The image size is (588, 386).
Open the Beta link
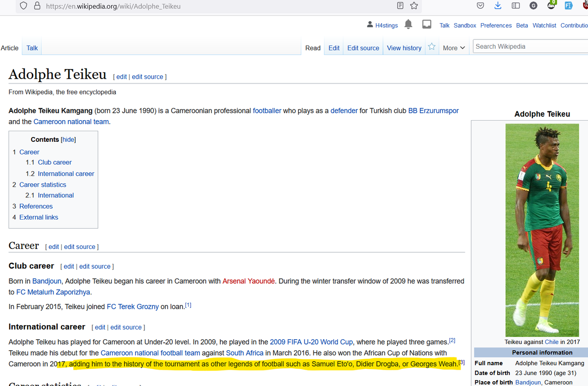coord(522,26)
